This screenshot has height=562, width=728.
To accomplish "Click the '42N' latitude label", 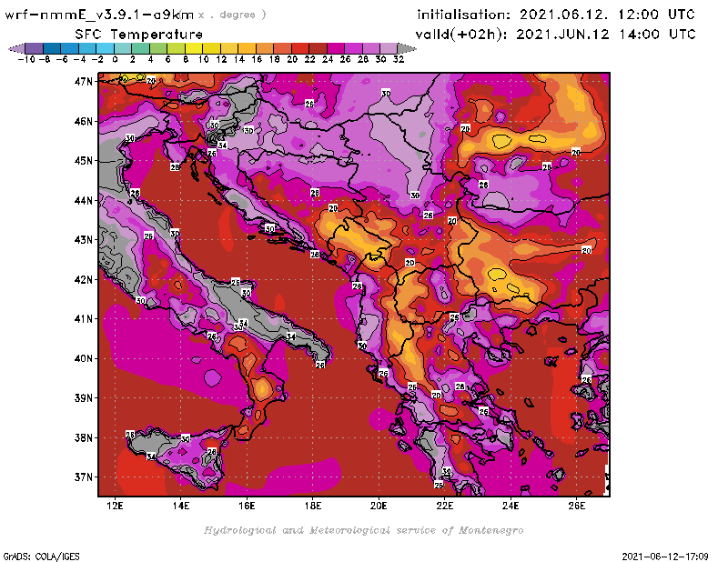I will click(x=84, y=279).
